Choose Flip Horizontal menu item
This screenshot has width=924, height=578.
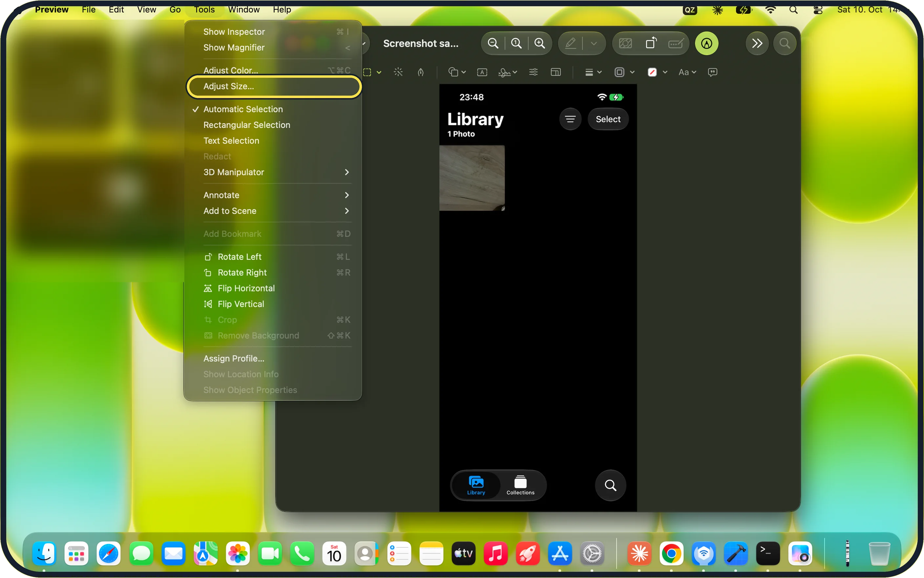click(274, 288)
